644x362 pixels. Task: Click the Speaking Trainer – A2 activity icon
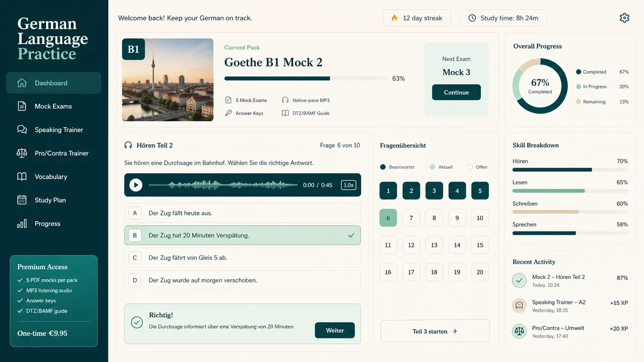[x=519, y=306]
